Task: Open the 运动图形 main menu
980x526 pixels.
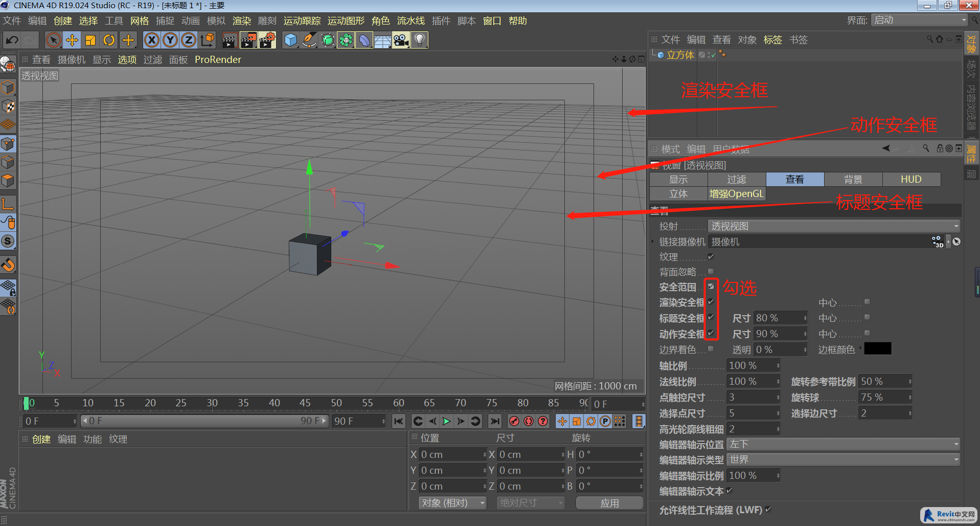Action: 346,21
